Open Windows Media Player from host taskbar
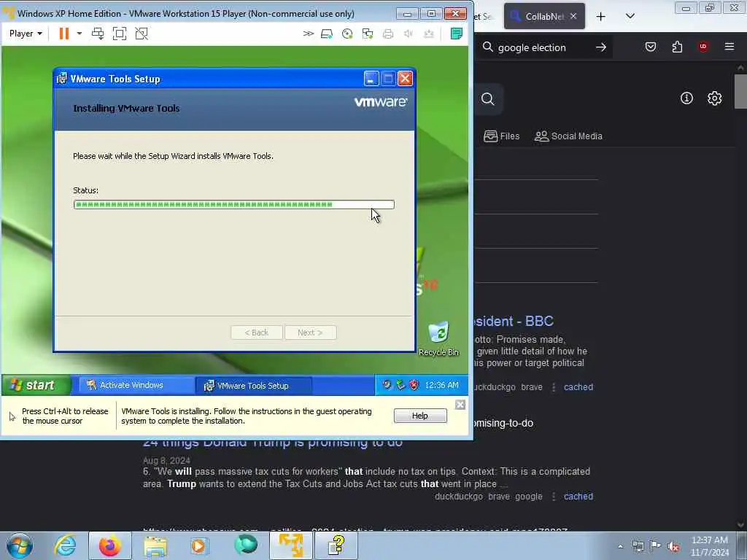Screen dimensions: 747x560 tap(200, 545)
